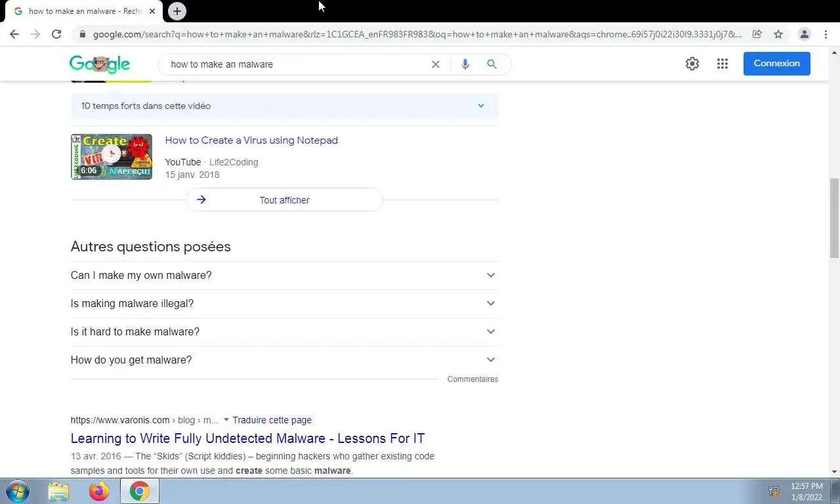
Task: Expand 'Can I make my own malware?'
Action: [285, 276]
